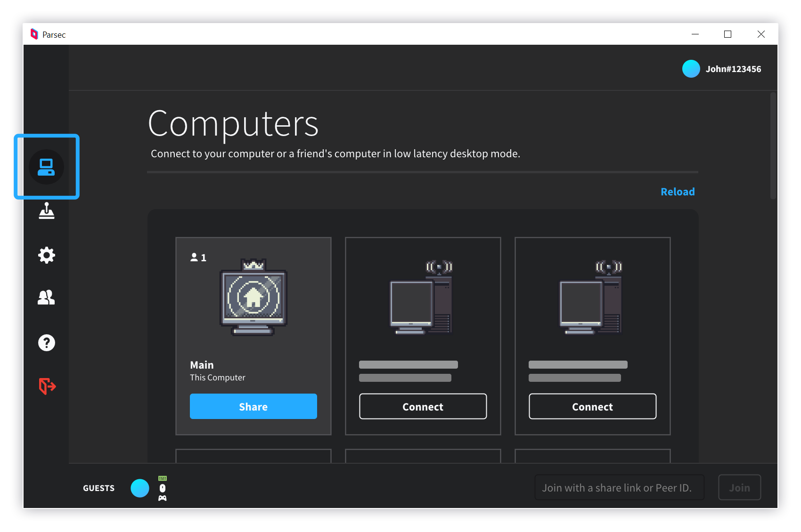Click the guest avatar next to GUESTS

click(x=140, y=488)
